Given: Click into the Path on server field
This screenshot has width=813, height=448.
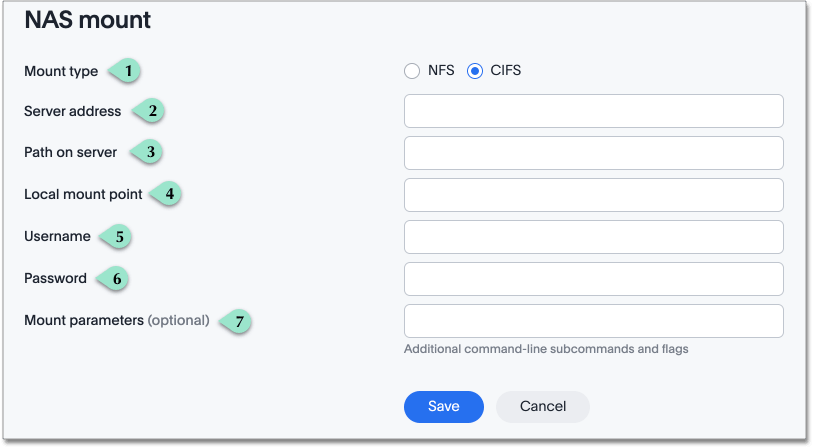Looking at the screenshot, I should click(x=593, y=153).
